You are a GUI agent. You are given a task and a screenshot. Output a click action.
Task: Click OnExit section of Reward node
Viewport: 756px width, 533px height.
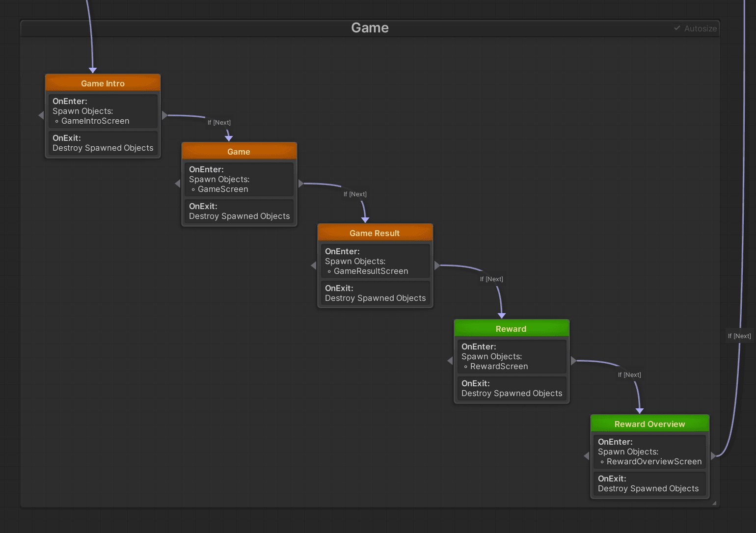(x=512, y=388)
